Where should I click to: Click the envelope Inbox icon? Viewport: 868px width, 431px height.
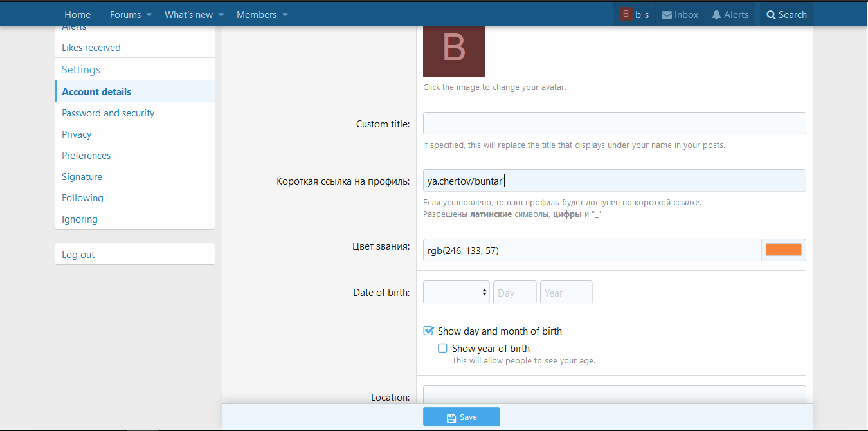pos(667,15)
